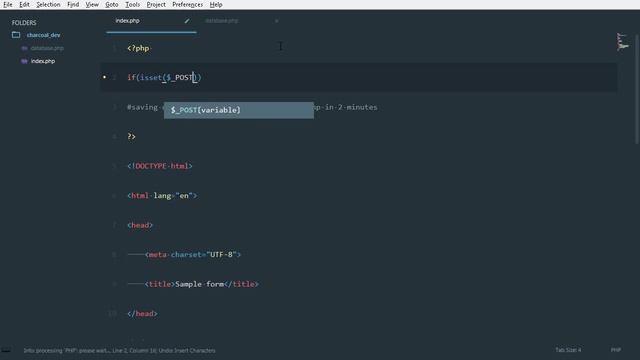Image resolution: width=640 pixels, height=360 pixels.
Task: Click the #saving comment line
Action: (x=252, y=107)
